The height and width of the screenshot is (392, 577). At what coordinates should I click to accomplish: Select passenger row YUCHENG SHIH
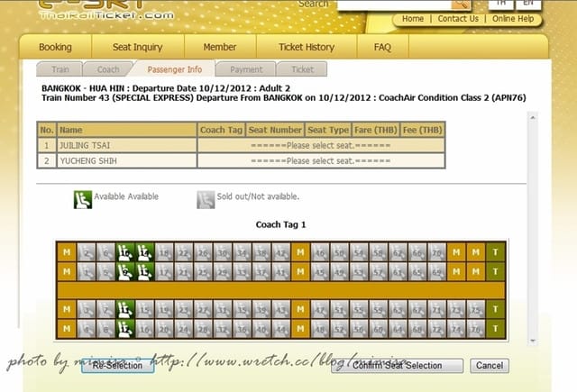(241, 160)
